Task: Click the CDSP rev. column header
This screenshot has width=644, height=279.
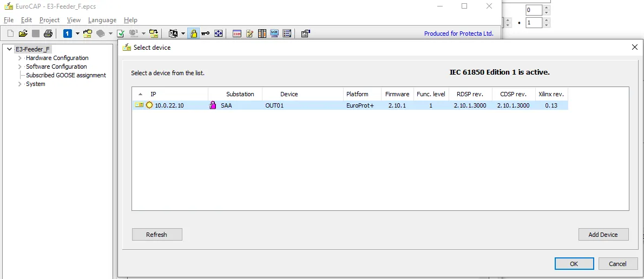Action: point(514,94)
